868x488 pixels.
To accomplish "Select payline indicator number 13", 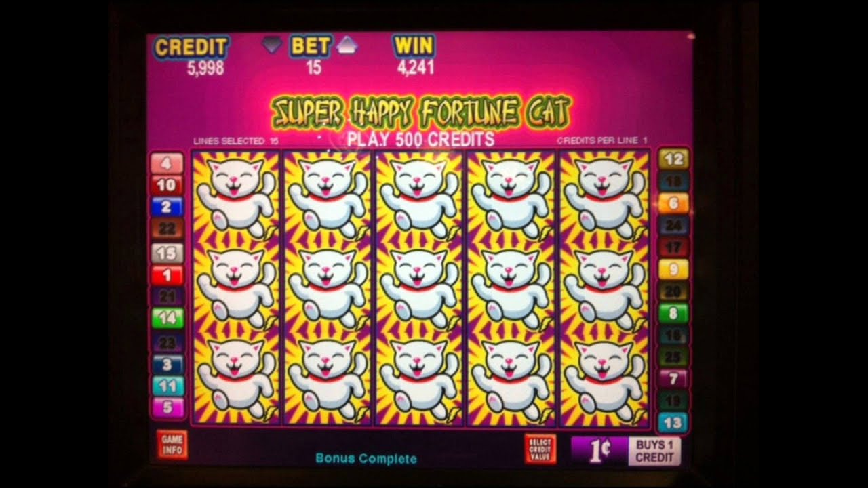I will point(673,423).
